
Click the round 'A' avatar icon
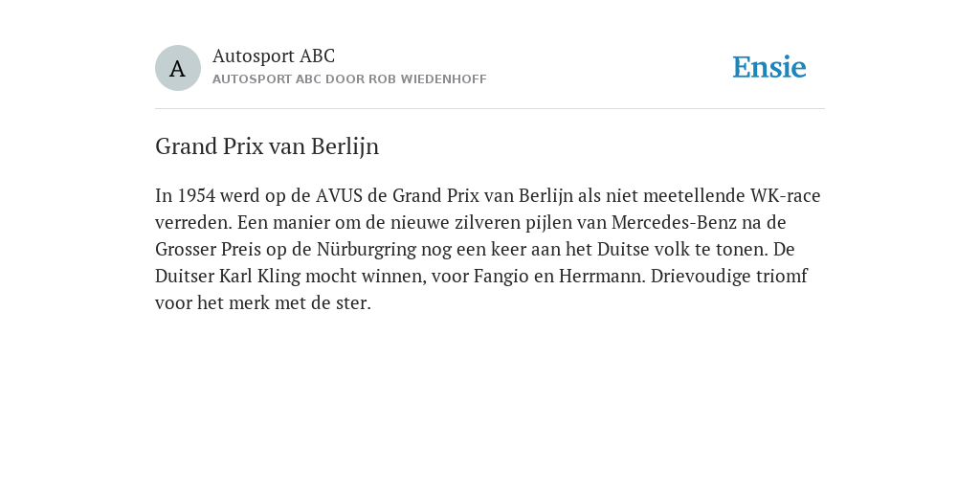pyautogui.click(x=177, y=68)
